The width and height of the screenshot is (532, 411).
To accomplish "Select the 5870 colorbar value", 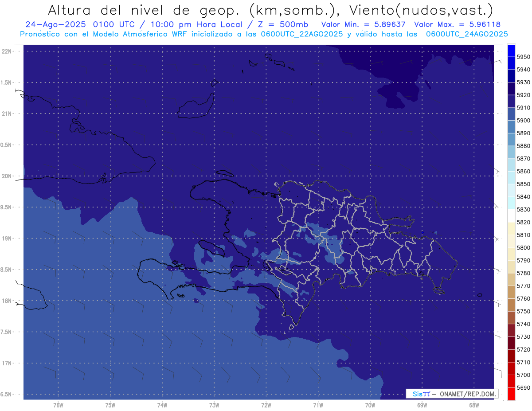I will 523,159.
